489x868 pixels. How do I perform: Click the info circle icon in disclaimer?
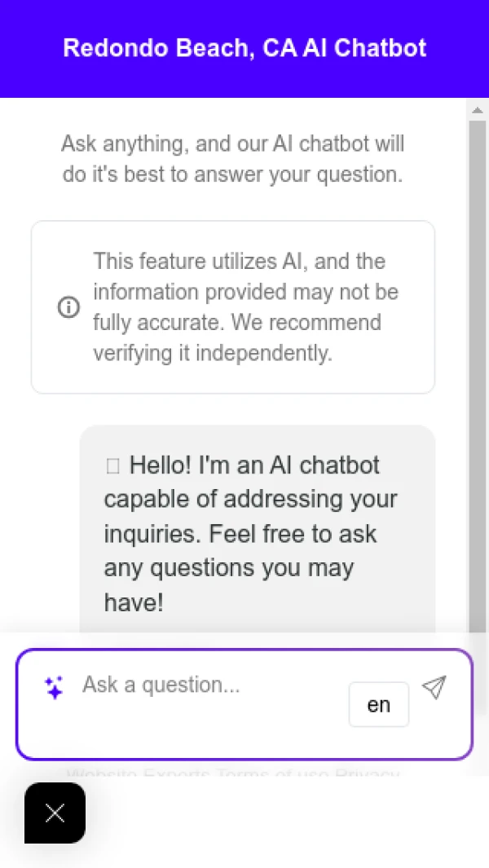68,306
